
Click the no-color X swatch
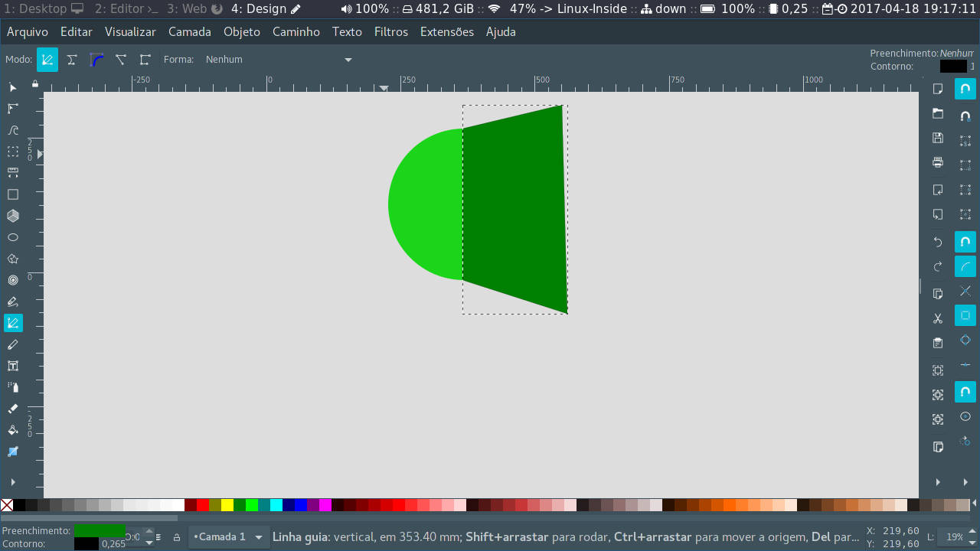pyautogui.click(x=7, y=505)
